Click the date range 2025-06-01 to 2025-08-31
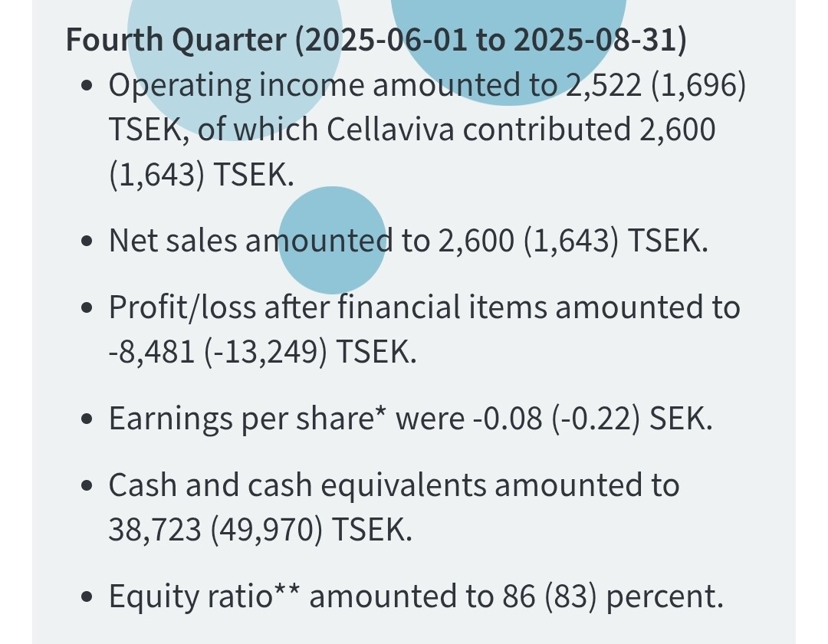Image resolution: width=828 pixels, height=644 pixels. [x=491, y=40]
